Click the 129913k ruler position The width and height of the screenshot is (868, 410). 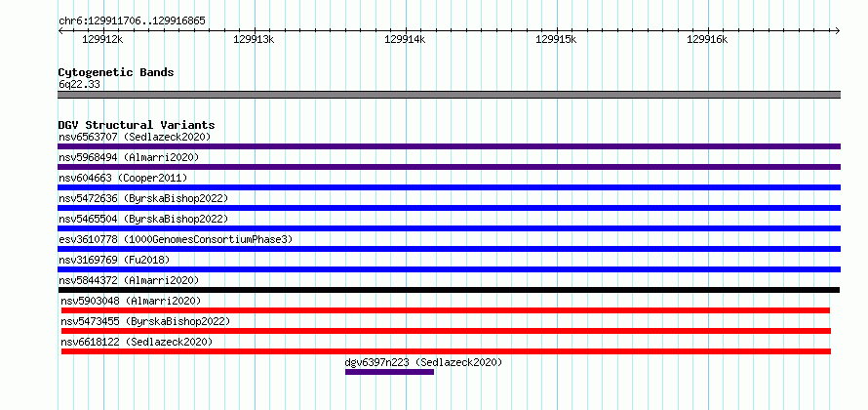254,39
